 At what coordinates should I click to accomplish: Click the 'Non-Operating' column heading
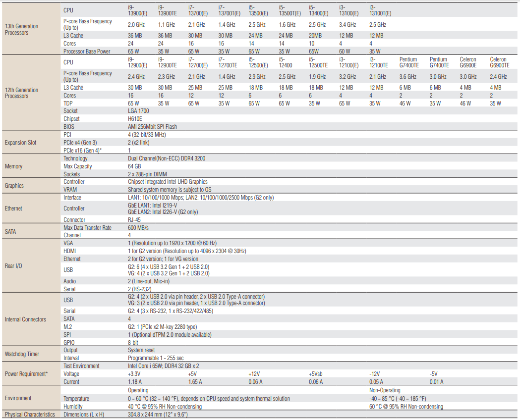pos(385,390)
